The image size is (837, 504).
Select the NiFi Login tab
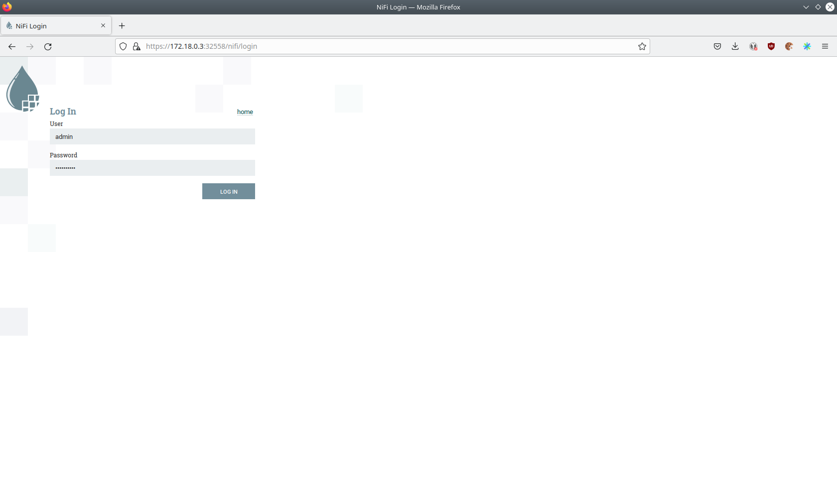[x=50, y=26]
